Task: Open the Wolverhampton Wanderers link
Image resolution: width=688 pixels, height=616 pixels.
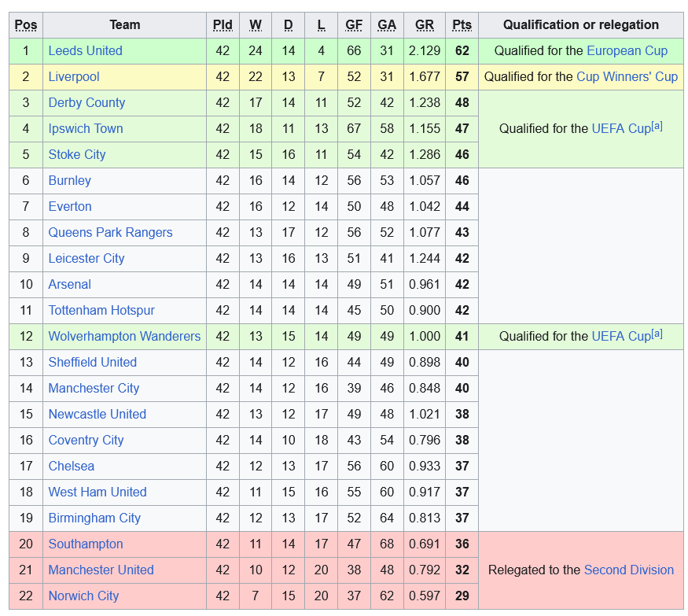Action: click(124, 336)
